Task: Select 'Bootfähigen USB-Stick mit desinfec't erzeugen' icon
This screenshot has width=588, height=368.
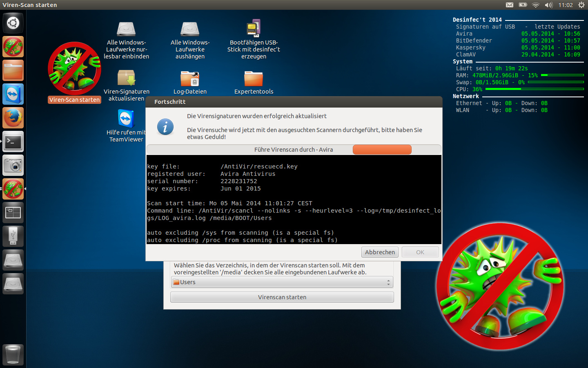Action: 254,39
